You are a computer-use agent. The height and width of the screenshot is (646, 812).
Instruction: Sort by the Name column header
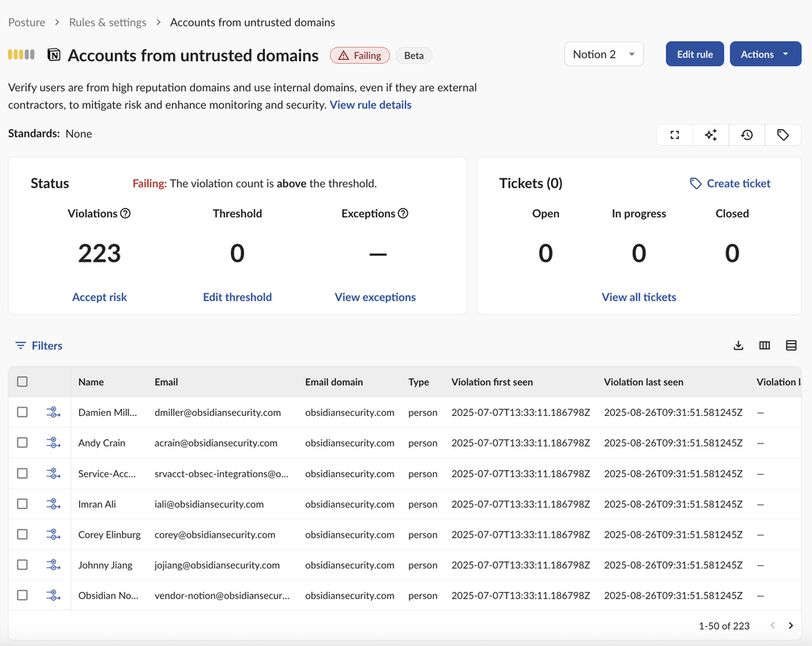tap(91, 382)
